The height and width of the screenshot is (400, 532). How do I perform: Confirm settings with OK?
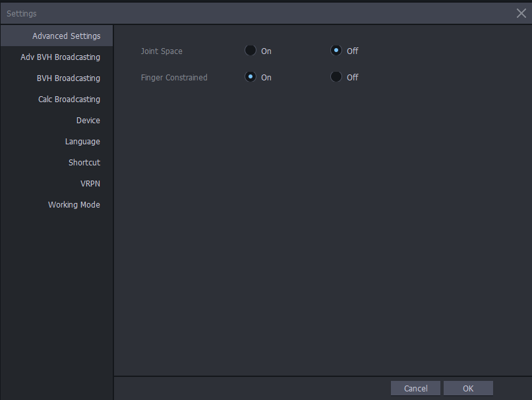(468, 388)
